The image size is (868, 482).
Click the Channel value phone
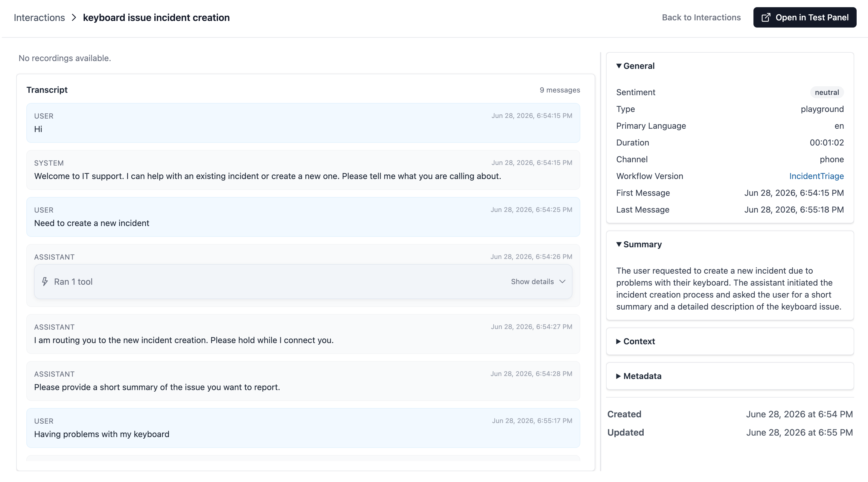tap(832, 160)
